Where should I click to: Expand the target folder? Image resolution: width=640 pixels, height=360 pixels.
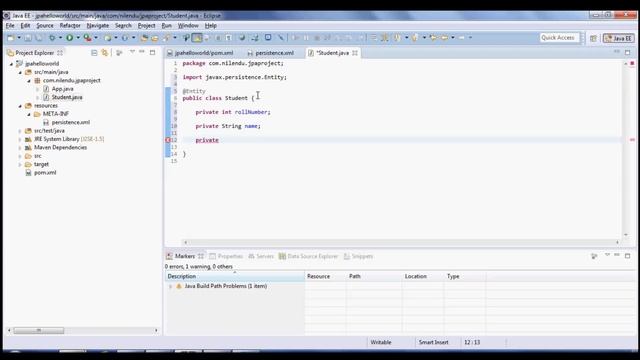pyautogui.click(x=20, y=164)
